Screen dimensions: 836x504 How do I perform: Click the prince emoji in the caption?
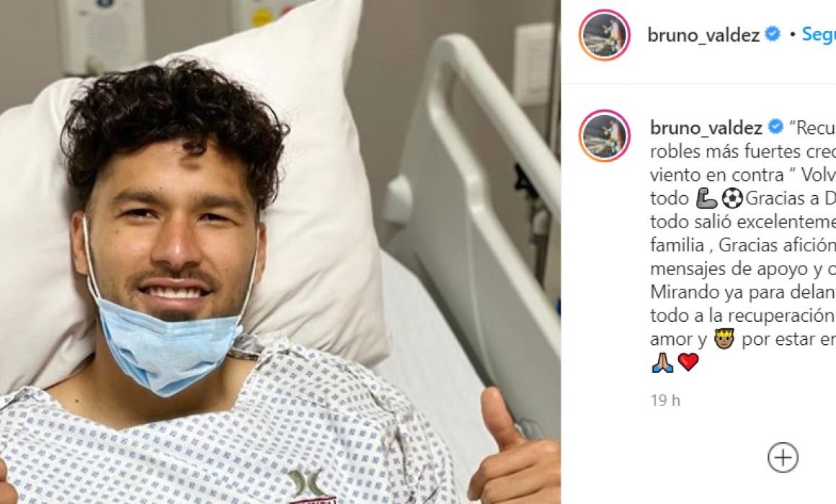724,339
